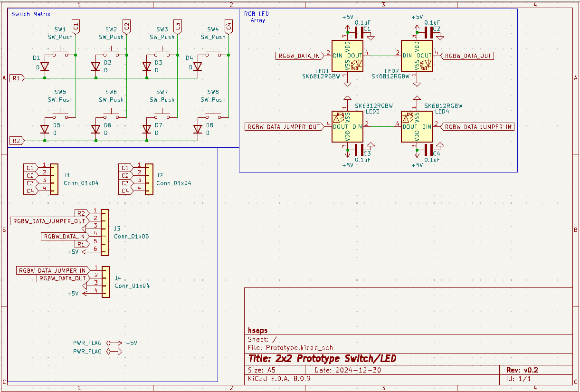Select the C1 column label above SW1
Screen dimensions: 580x392
[x=76, y=27]
